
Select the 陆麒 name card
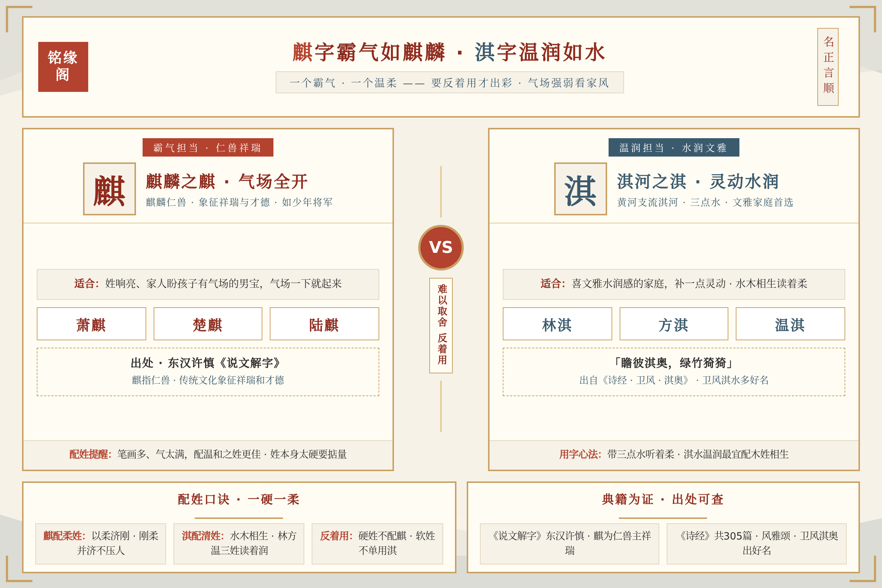325,324
